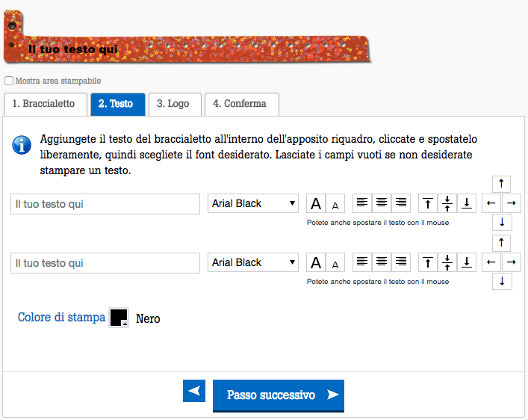This screenshot has width=528, height=420.
Task: Center-align the first text line
Action: [382, 203]
